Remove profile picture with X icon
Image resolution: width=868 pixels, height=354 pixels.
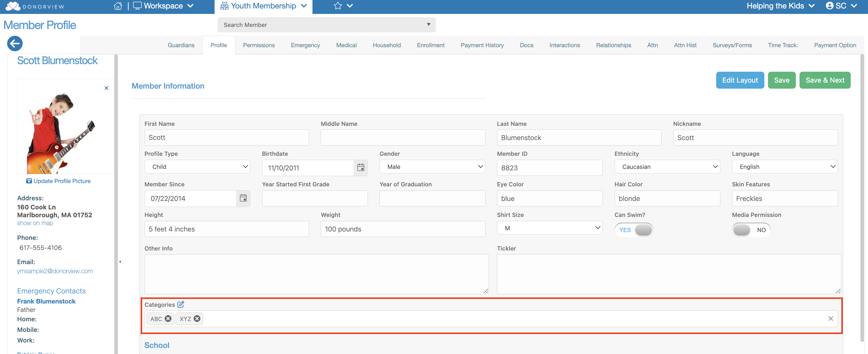[106, 88]
